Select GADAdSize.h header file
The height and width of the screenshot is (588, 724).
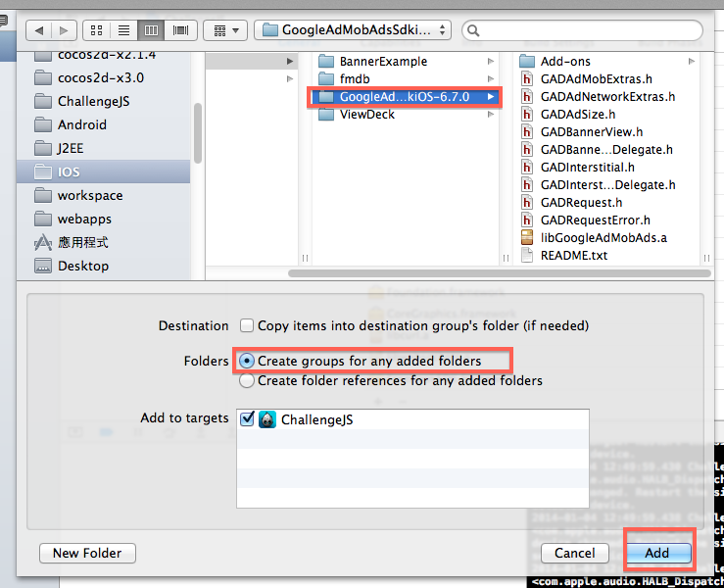click(x=607, y=114)
